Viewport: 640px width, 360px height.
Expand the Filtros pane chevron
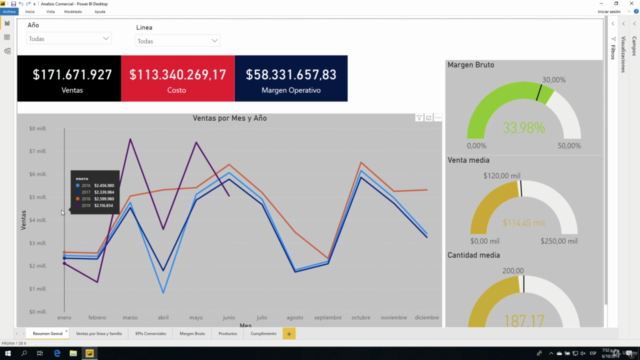coord(613,24)
